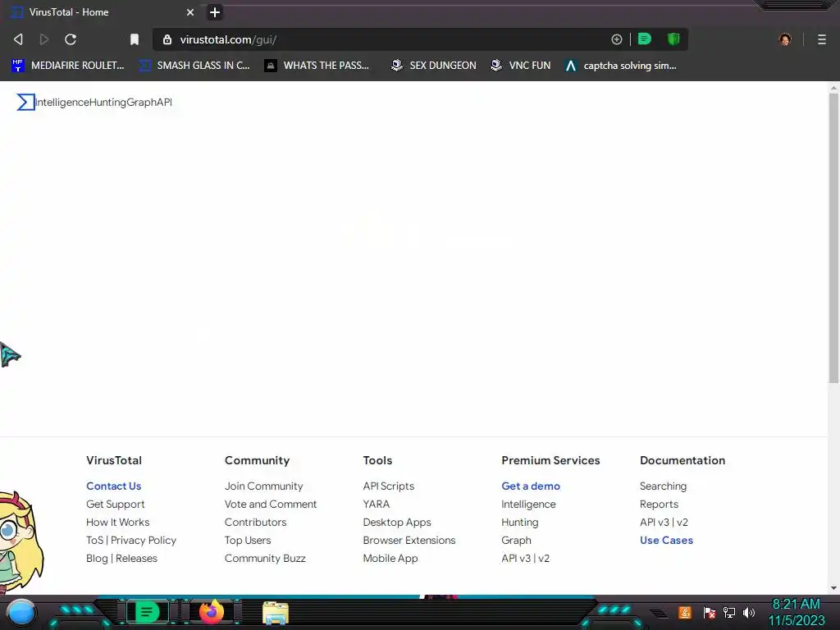
Task: Open Use Cases documentation link
Action: point(666,540)
